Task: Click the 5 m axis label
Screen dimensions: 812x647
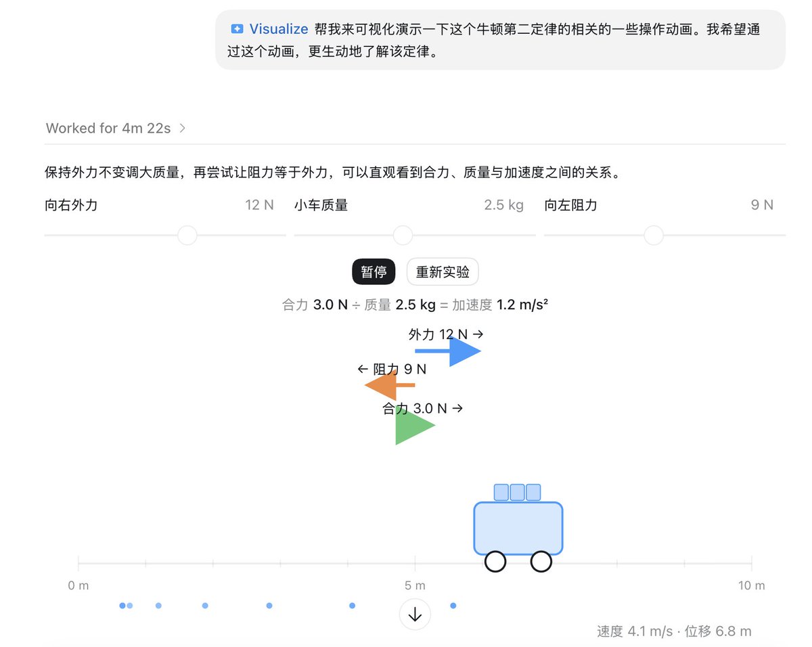Action: (x=415, y=586)
